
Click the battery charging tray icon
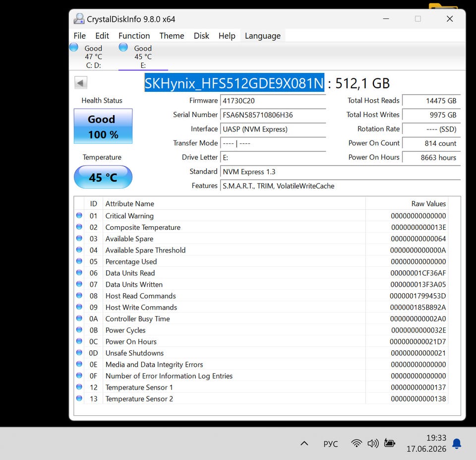pyautogui.click(x=390, y=443)
